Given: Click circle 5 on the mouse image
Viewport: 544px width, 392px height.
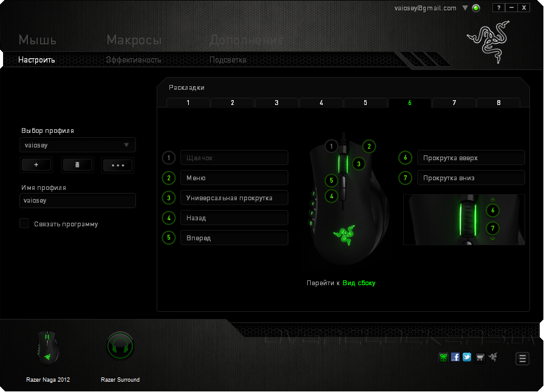Looking at the screenshot, I should point(331,180).
